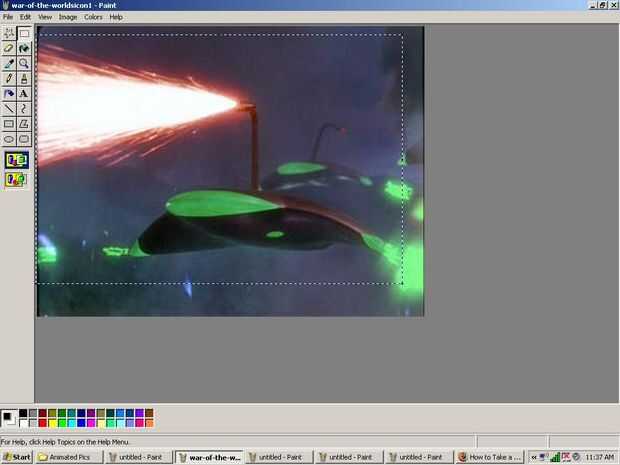The height and width of the screenshot is (465, 620).
Task: Choose the maroon palette color
Action: tap(43, 414)
